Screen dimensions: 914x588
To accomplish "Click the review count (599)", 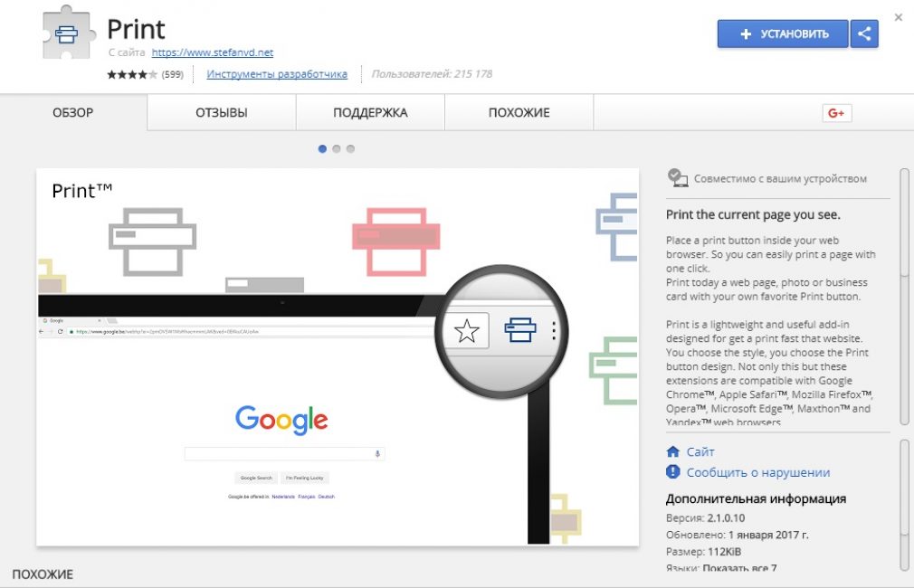I will click(173, 74).
